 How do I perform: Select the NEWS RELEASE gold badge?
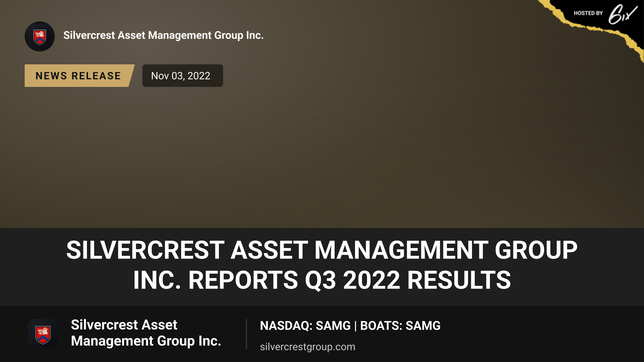pyautogui.click(x=79, y=76)
